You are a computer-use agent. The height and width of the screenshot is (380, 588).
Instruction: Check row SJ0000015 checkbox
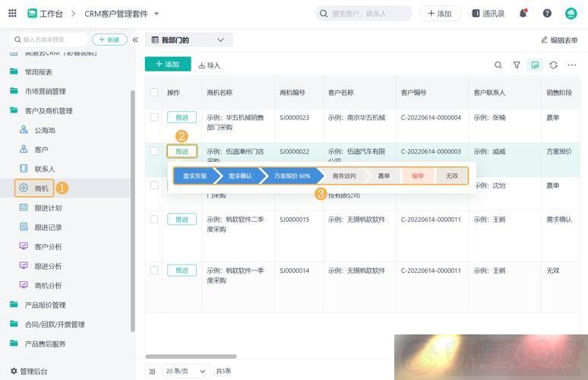pyautogui.click(x=154, y=219)
